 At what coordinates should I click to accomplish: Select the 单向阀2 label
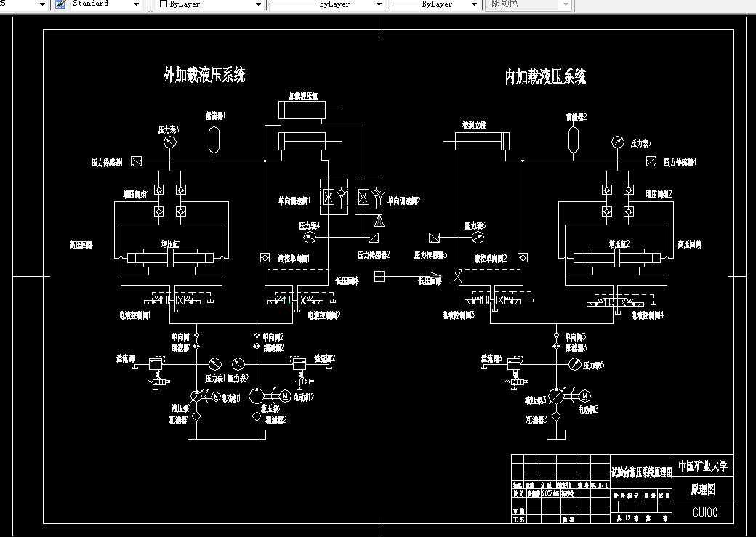(x=273, y=337)
